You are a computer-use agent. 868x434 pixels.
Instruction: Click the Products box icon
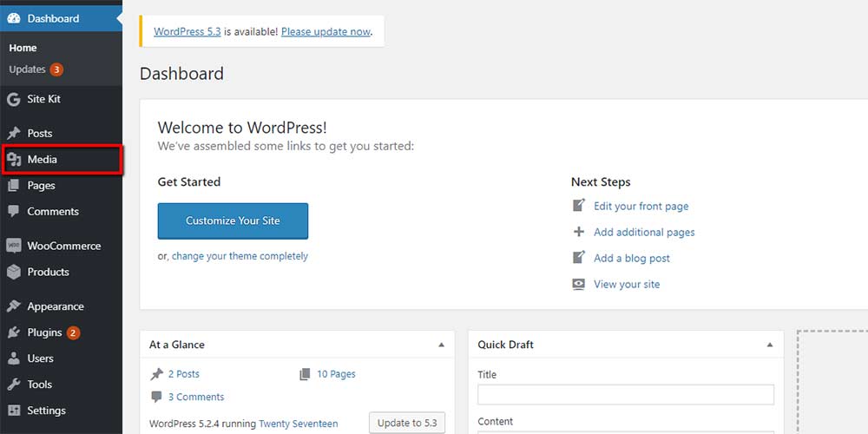pyautogui.click(x=14, y=272)
